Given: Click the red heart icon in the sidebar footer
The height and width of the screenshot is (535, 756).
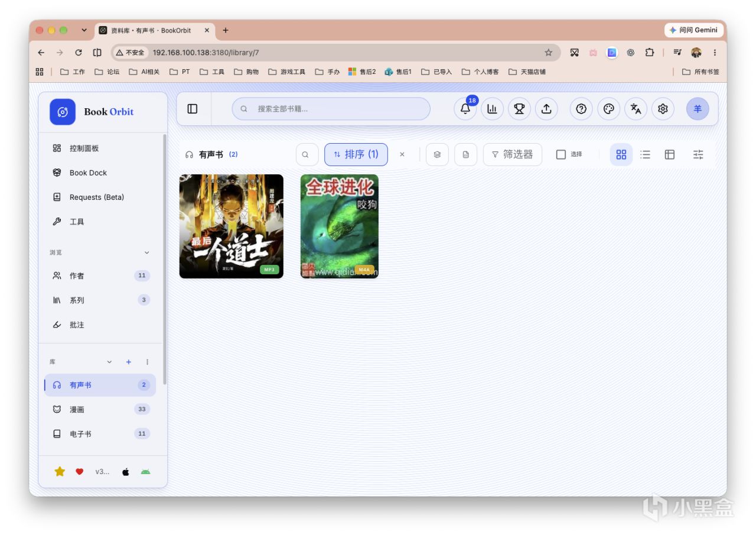Looking at the screenshot, I should coord(80,471).
